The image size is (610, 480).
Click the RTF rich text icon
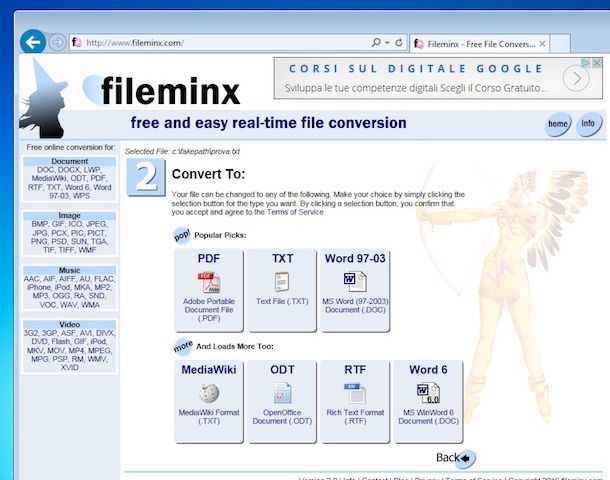pyautogui.click(x=355, y=393)
